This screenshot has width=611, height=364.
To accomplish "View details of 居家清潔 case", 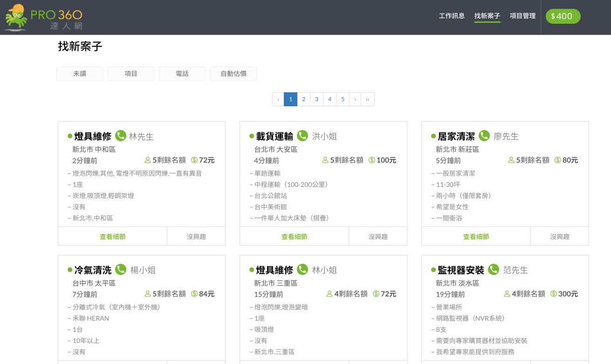I will tap(476, 236).
